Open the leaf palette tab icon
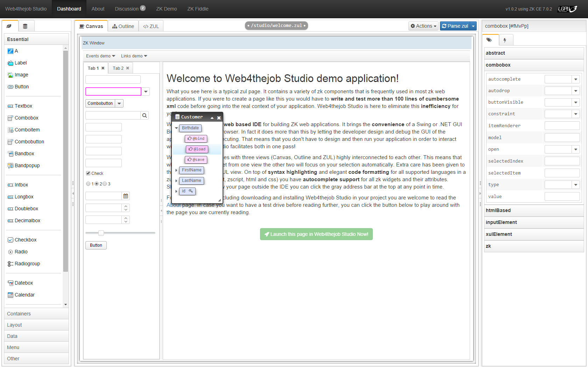Screen dimensions: 588x368 point(9,26)
